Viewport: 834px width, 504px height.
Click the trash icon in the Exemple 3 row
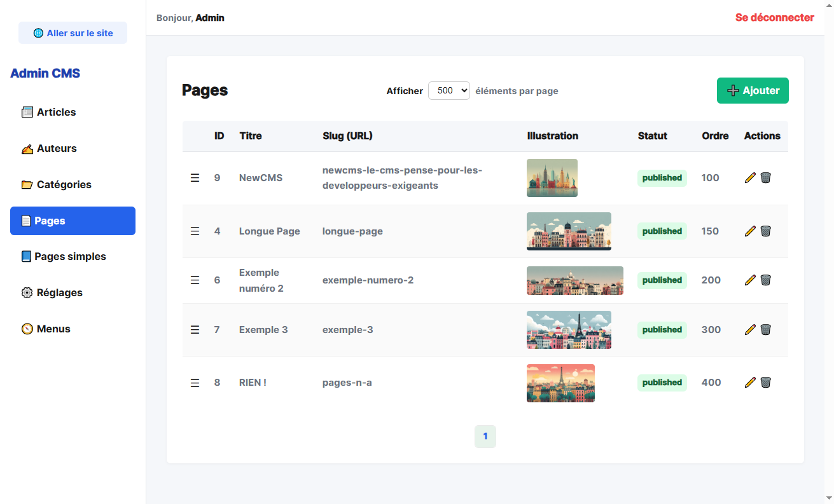pos(765,329)
